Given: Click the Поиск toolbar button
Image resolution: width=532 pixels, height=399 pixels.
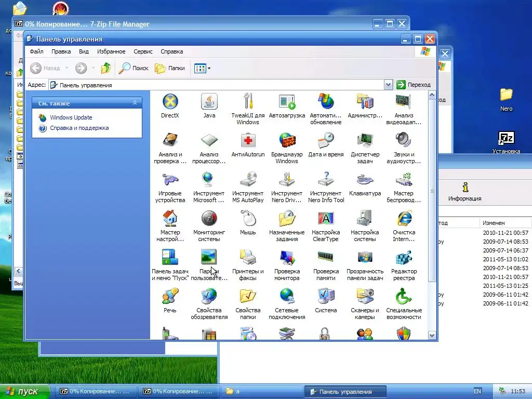Looking at the screenshot, I should [x=134, y=68].
